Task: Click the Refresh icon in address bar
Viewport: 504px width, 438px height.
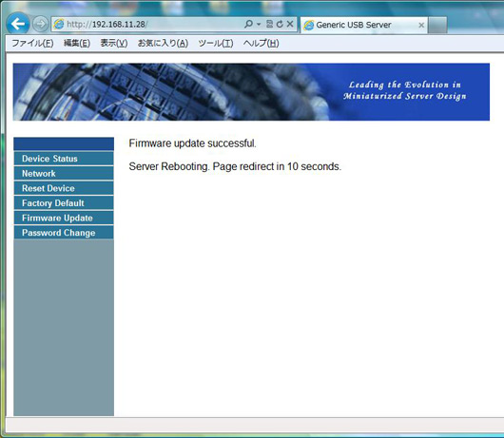Action: [280, 24]
